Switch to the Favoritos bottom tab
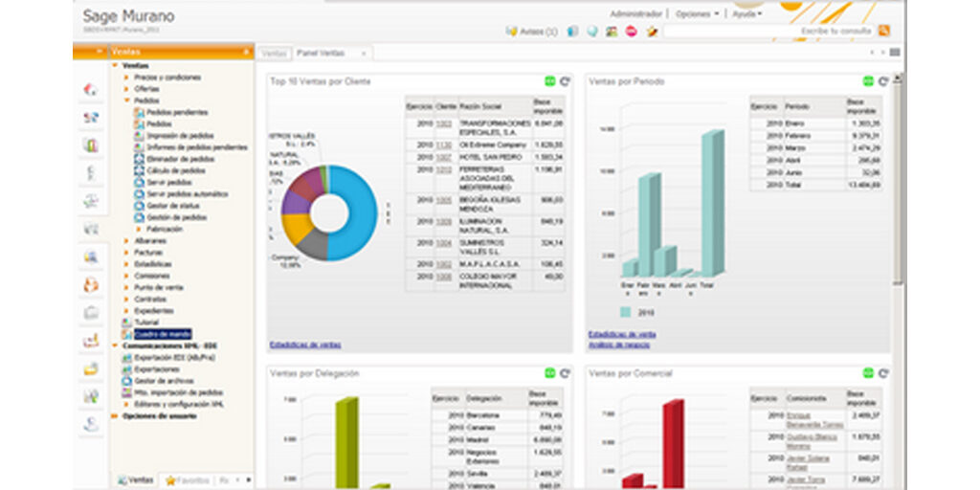 click(189, 479)
